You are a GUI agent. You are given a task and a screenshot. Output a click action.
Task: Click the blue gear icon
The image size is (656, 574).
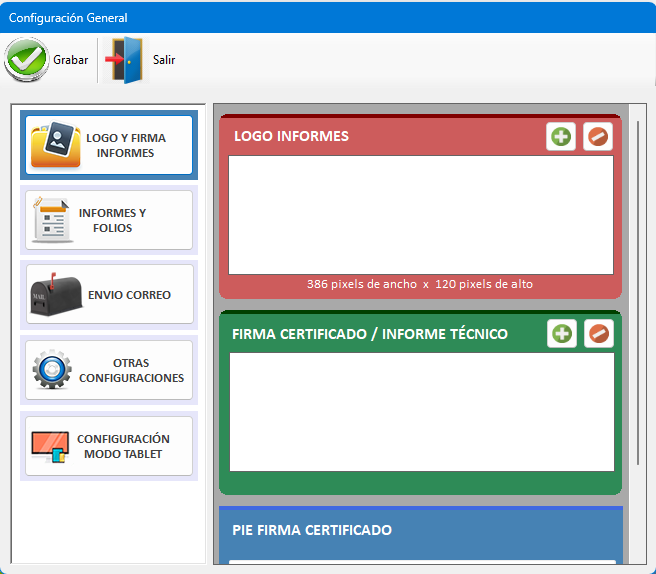52,369
